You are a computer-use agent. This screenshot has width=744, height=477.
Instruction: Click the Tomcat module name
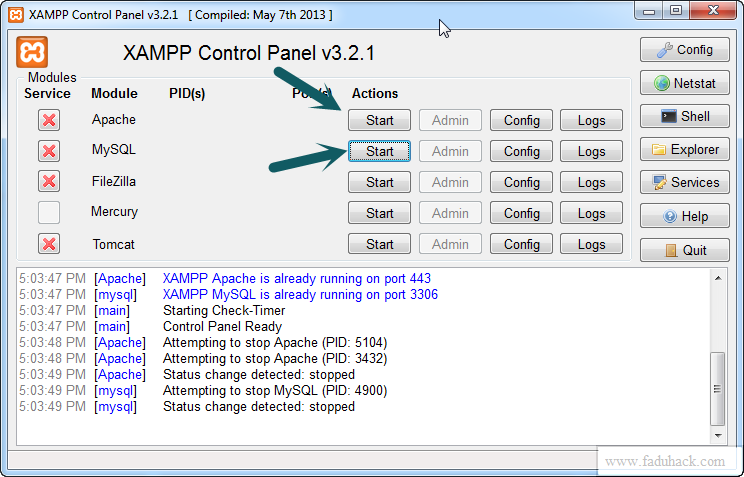pos(113,244)
